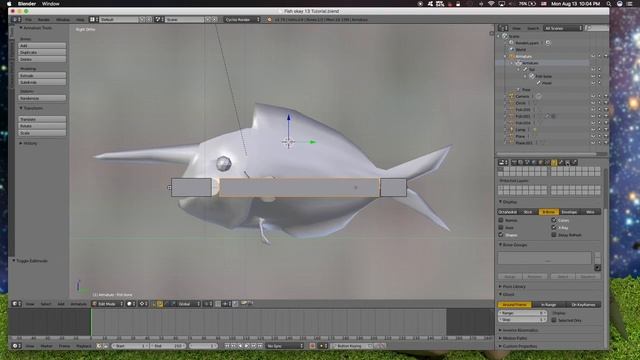This screenshot has width=640, height=360.
Task: Open the Apple menu
Action: [x=9, y=4]
